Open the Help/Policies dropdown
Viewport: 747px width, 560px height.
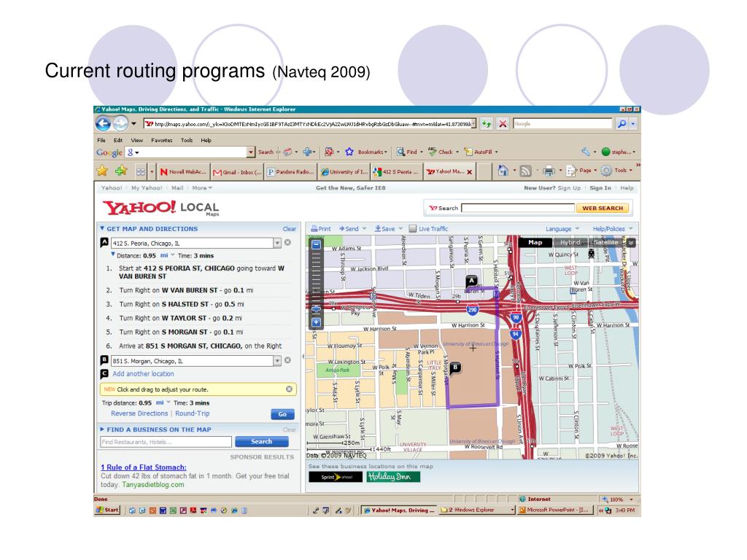pos(613,228)
